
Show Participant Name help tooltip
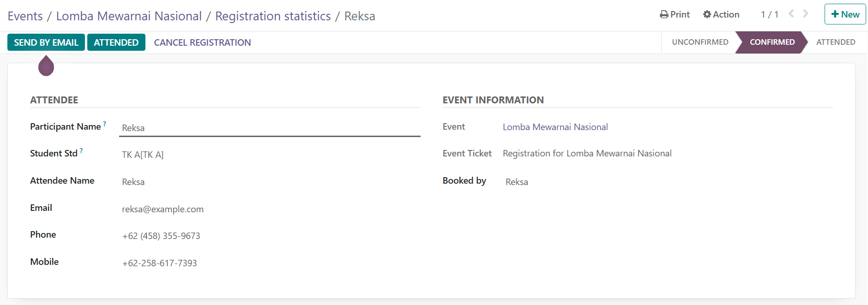105,124
